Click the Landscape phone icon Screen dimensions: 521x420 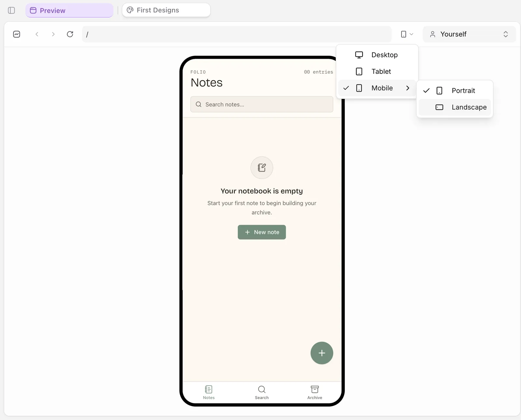click(439, 107)
